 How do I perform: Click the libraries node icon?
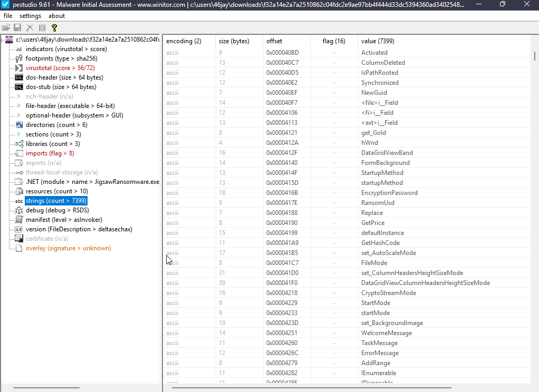[x=19, y=144]
